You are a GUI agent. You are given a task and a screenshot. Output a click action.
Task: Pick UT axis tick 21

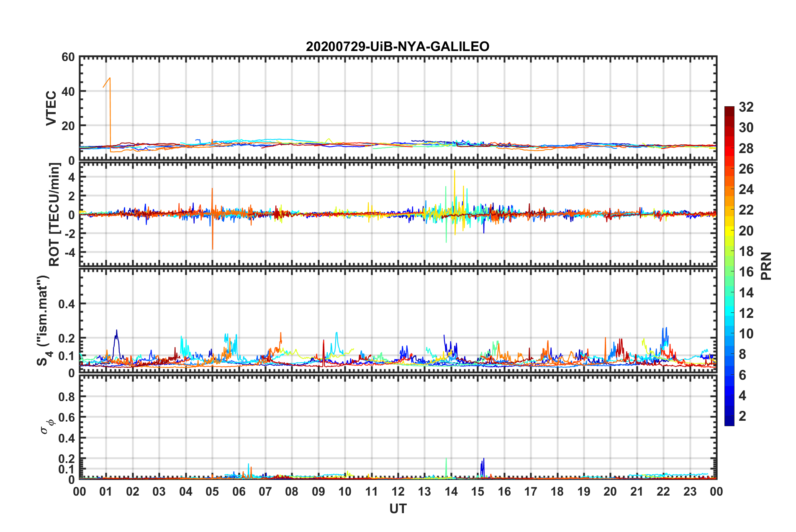pos(637,491)
